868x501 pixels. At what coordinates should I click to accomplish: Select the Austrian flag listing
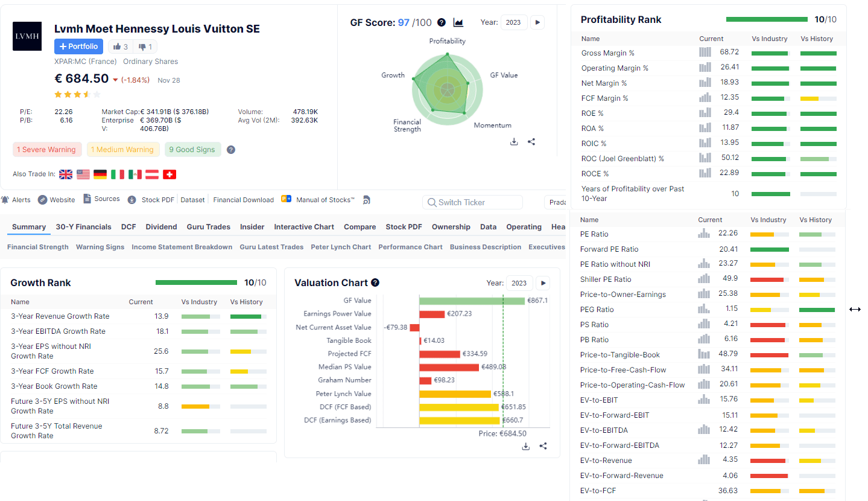153,174
